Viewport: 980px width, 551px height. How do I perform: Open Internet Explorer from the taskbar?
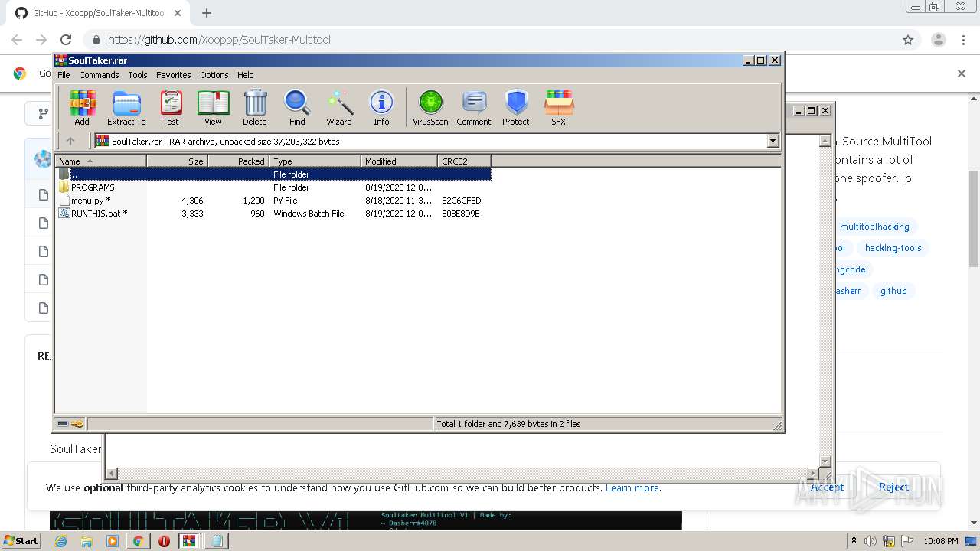point(60,541)
